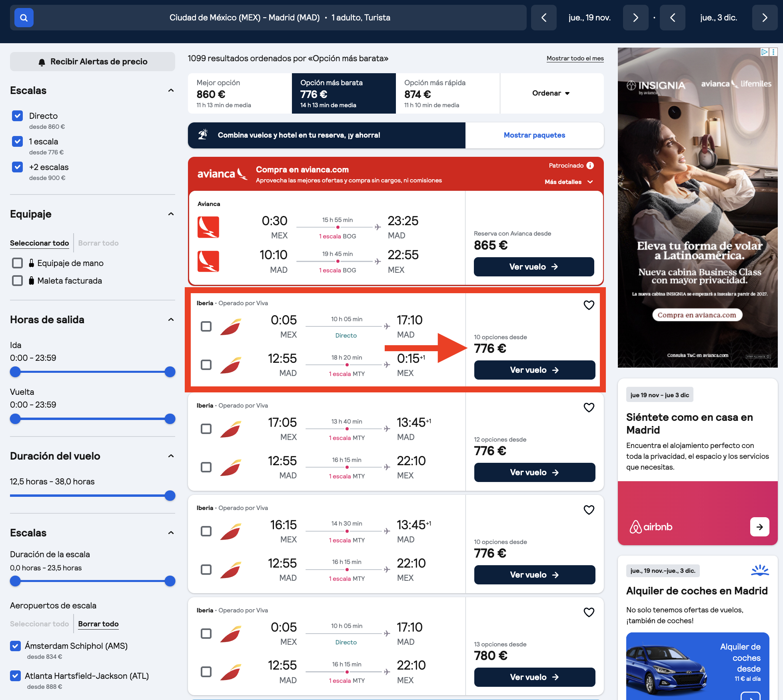This screenshot has width=783, height=700.
Task: Collapse the Duración del vuelo section
Action: [x=171, y=456]
